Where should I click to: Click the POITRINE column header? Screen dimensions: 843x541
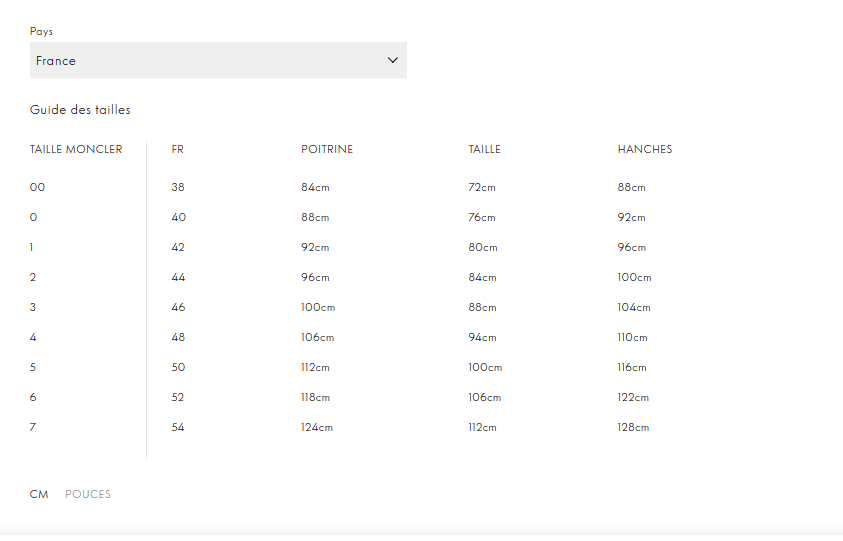(327, 149)
